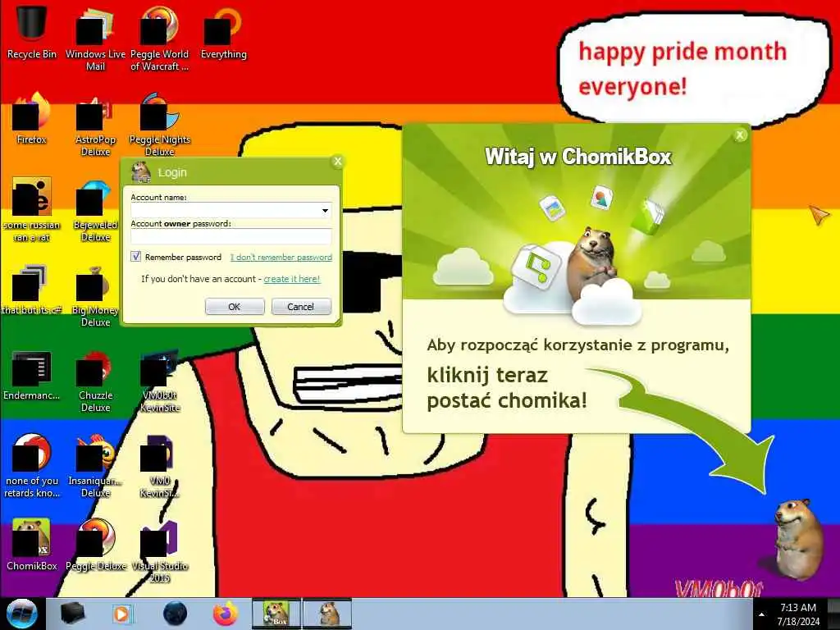Open Visual Studio 2015 desktop icon

[159, 550]
